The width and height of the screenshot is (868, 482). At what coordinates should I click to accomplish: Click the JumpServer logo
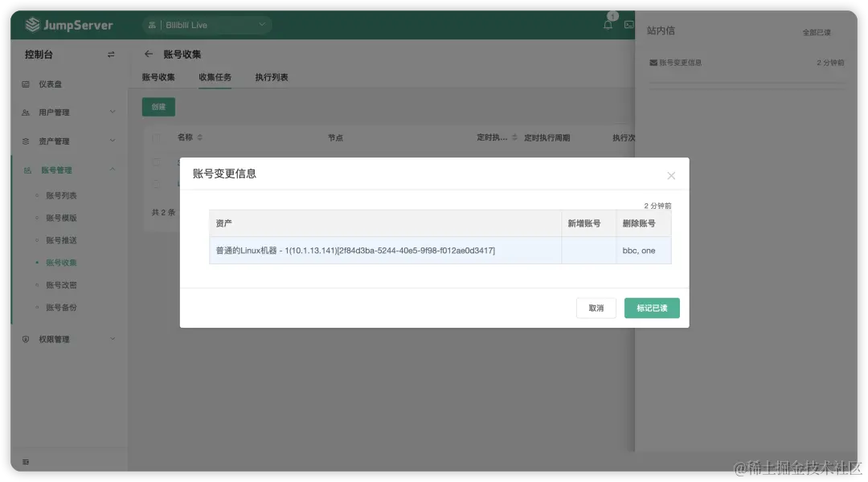pyautogui.click(x=68, y=25)
